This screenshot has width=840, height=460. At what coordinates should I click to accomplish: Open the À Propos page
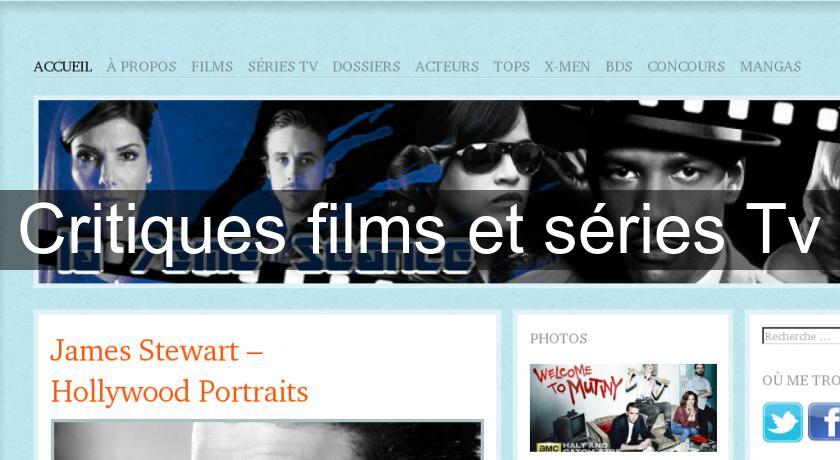tap(141, 66)
